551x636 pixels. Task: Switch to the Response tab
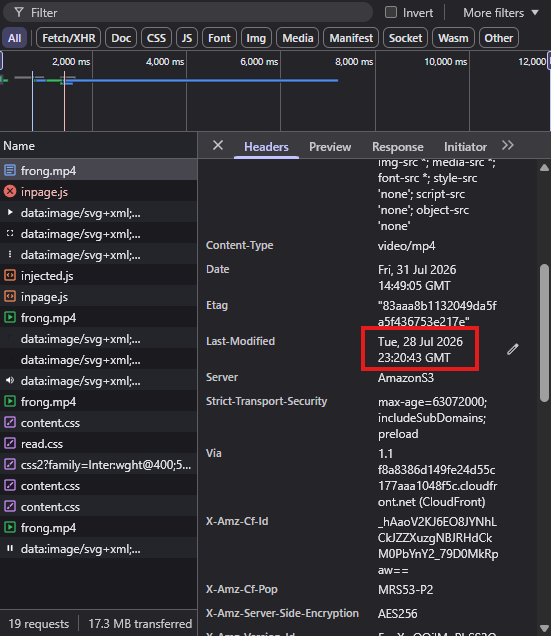(x=398, y=147)
